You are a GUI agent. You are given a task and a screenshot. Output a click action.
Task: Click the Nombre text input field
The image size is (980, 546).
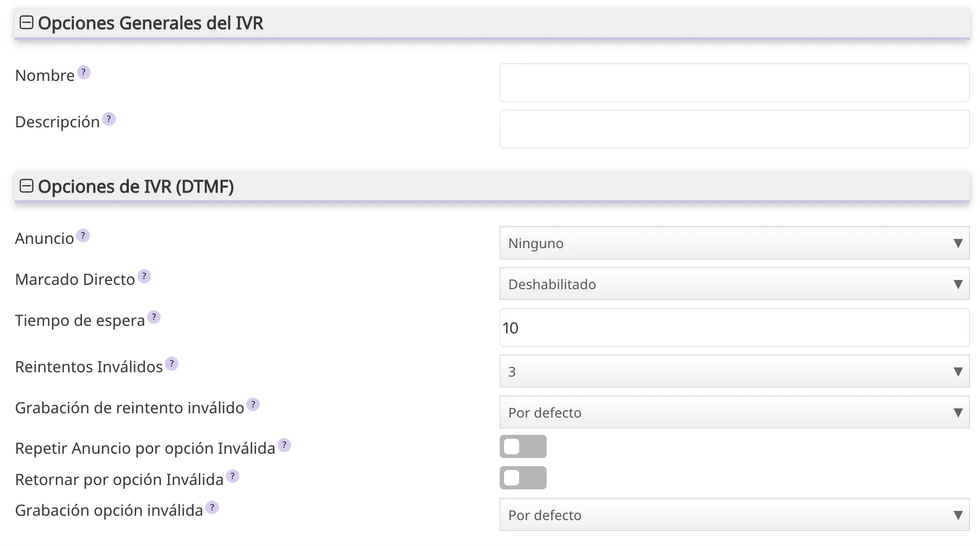734,83
